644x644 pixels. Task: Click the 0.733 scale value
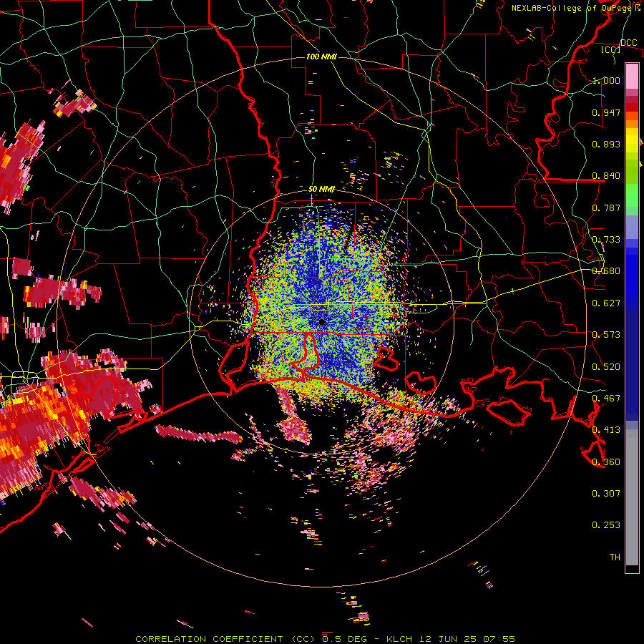coord(606,240)
